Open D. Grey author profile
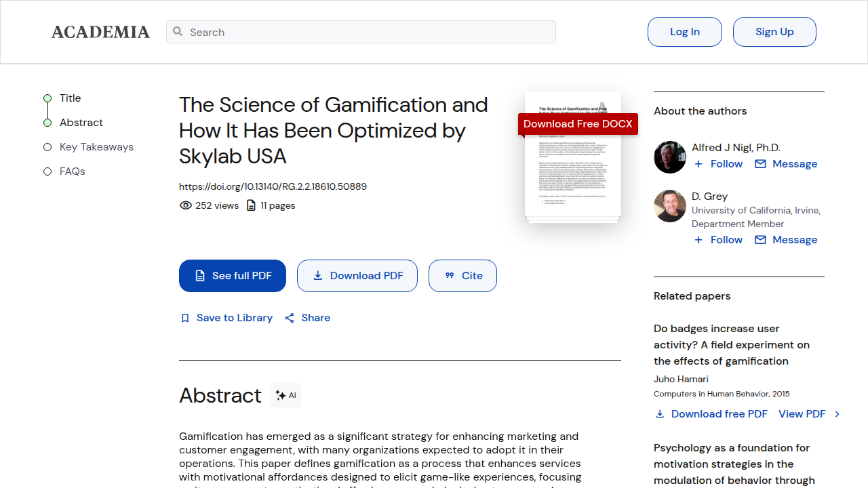 [709, 197]
